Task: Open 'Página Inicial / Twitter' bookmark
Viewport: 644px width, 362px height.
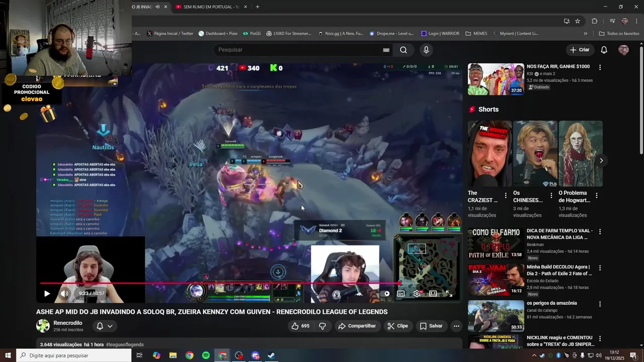Action: tap(170, 34)
